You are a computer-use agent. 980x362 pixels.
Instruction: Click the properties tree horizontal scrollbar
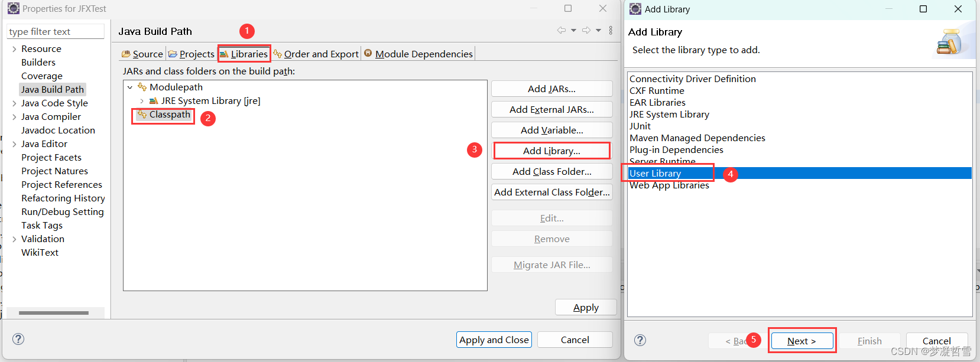tap(53, 313)
